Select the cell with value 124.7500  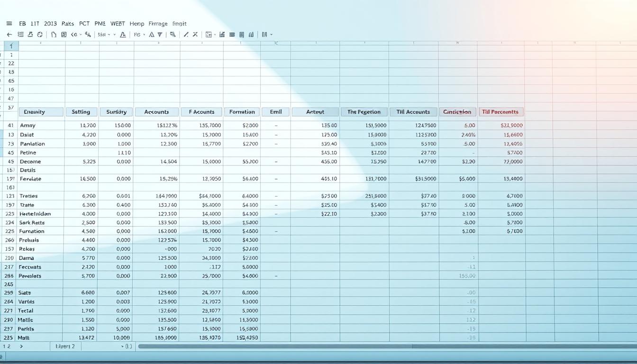pos(413,126)
